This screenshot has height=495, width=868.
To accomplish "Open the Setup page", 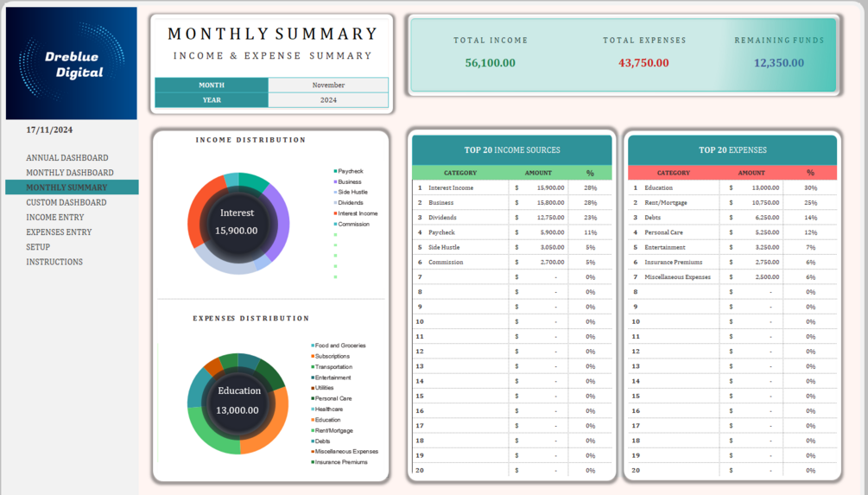I will (x=38, y=247).
